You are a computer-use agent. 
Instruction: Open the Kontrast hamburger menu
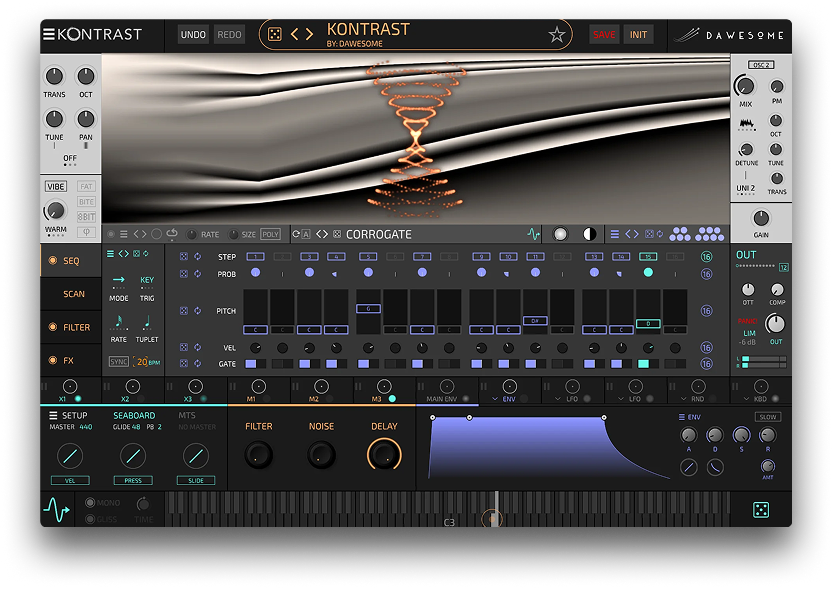(48, 35)
